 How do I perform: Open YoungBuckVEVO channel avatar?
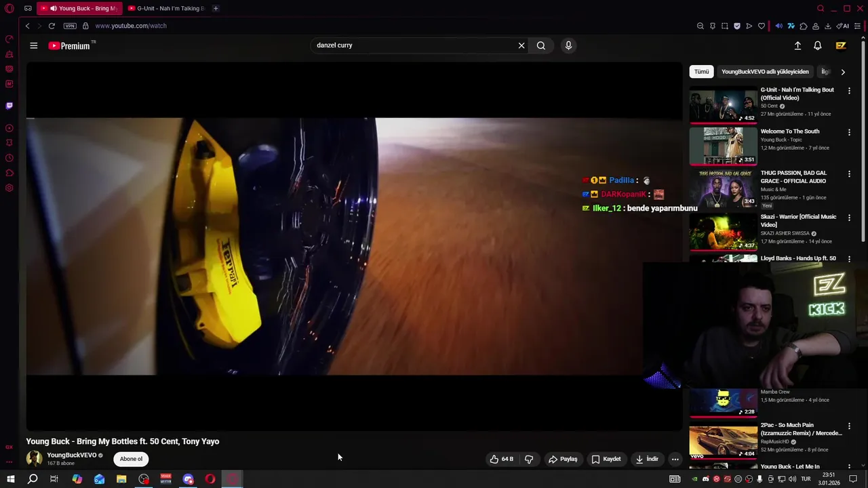pyautogui.click(x=34, y=459)
